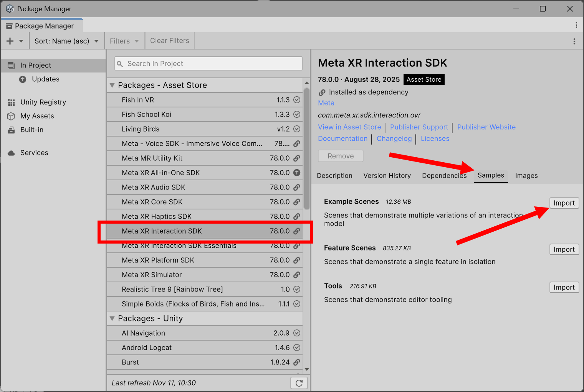Open Unity Registry in the sidebar
Image resolution: width=584 pixels, height=392 pixels.
coord(53,102)
